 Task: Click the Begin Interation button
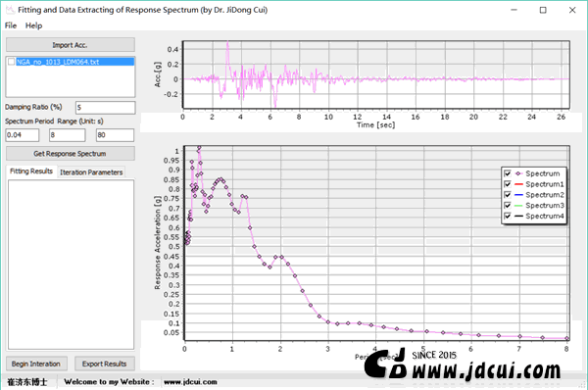[x=36, y=364]
